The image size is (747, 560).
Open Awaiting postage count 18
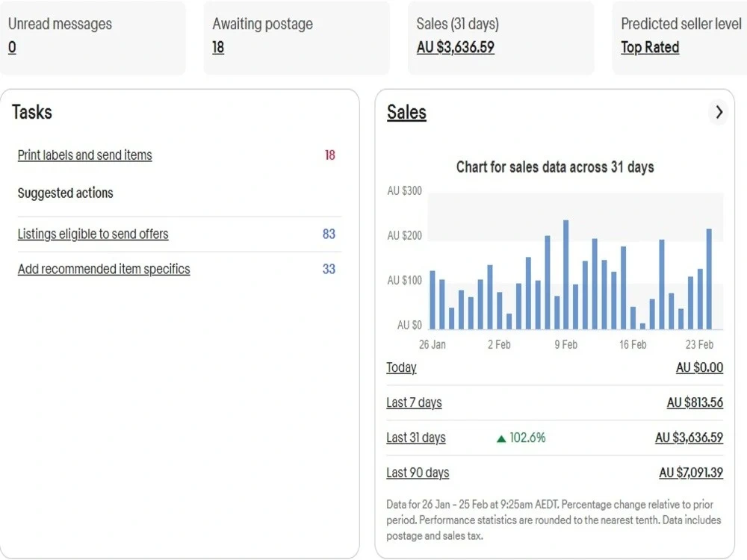click(x=217, y=47)
